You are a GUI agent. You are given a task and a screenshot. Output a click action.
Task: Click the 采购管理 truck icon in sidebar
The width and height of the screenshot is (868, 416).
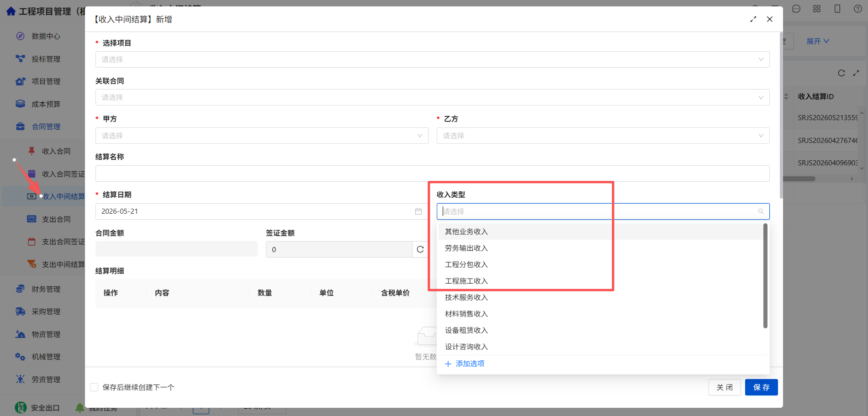tap(20, 311)
